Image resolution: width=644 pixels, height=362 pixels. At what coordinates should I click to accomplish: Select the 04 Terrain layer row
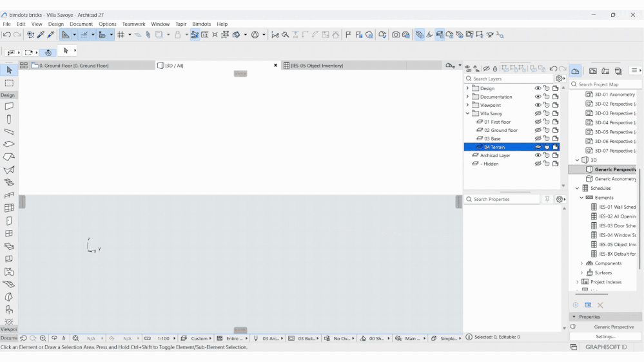coord(512,147)
